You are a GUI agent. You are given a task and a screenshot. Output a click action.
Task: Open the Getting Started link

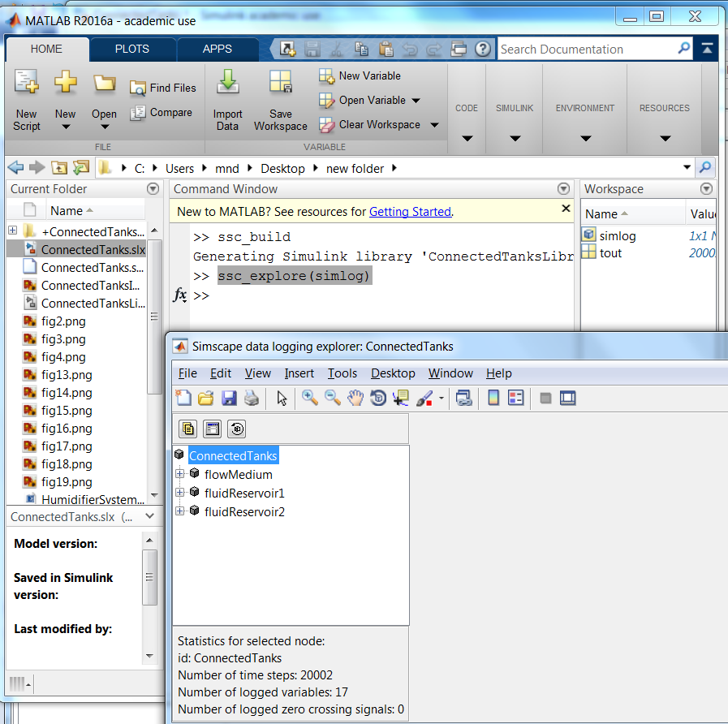pyautogui.click(x=410, y=212)
